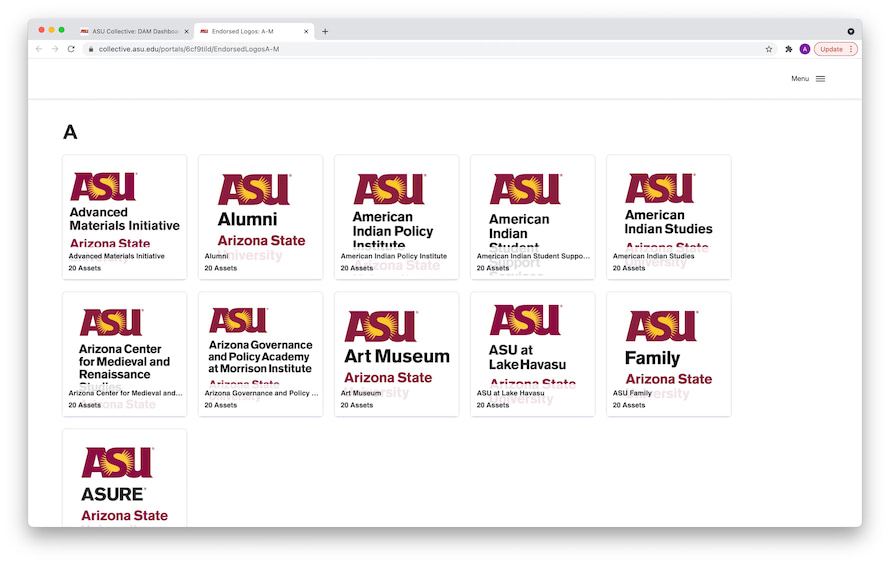
Task: Click the browser back arrow
Action: [39, 49]
